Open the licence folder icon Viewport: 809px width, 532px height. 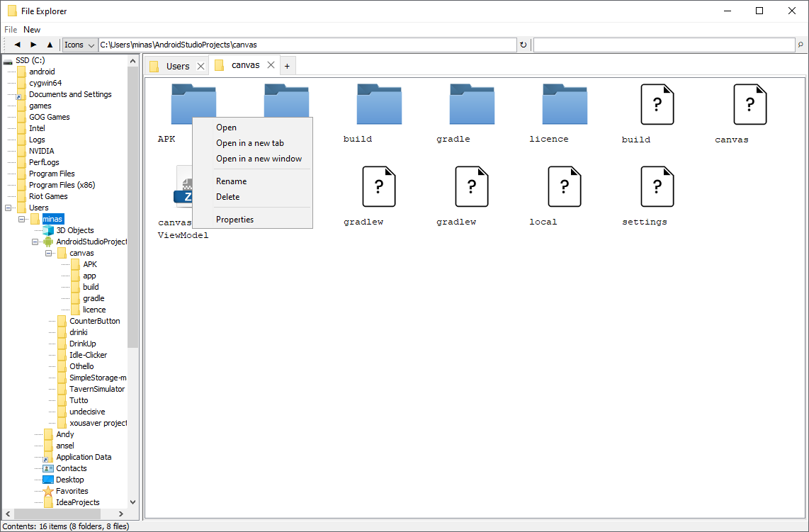tap(564, 104)
